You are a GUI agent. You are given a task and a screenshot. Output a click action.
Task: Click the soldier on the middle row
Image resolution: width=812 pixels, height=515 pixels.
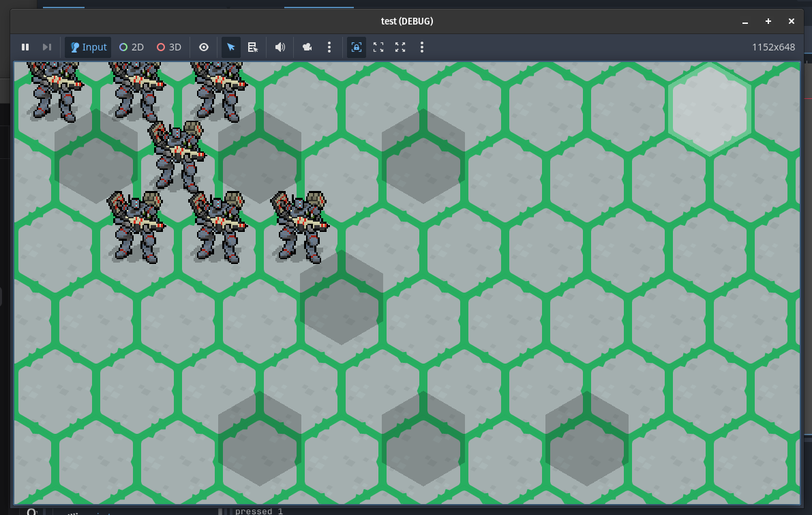[177, 156]
